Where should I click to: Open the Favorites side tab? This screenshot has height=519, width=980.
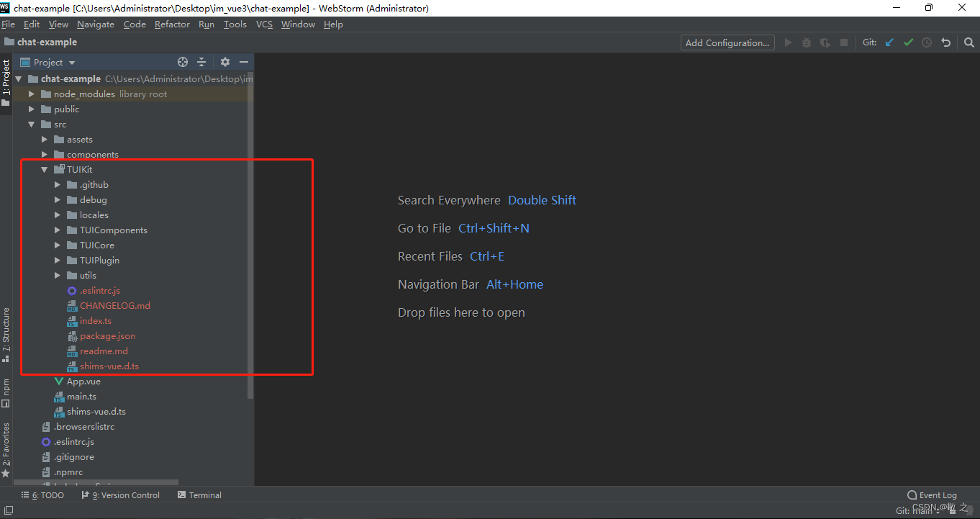coord(6,450)
